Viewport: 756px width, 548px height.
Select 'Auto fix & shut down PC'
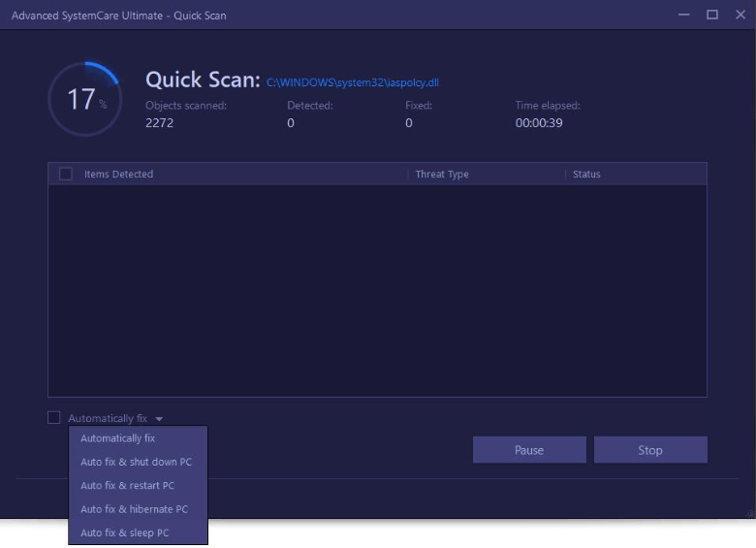138,462
